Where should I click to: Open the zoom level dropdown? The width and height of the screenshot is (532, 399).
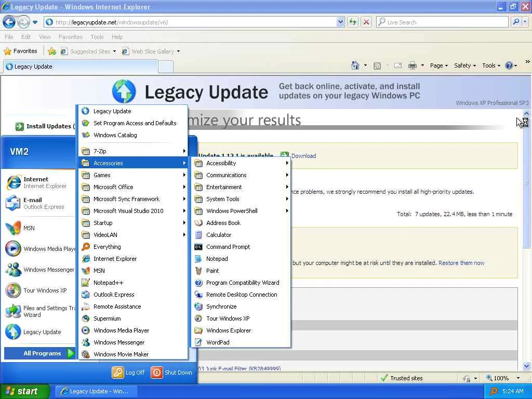point(518,378)
